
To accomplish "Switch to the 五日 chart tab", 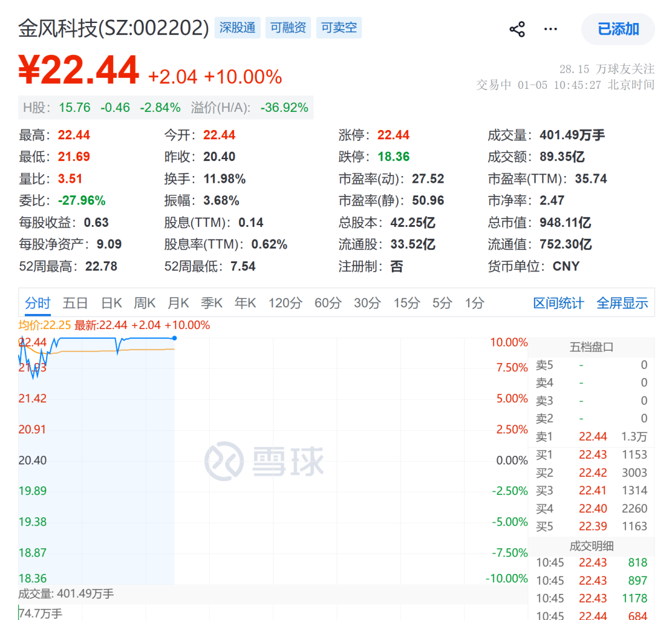I will pyautogui.click(x=75, y=303).
